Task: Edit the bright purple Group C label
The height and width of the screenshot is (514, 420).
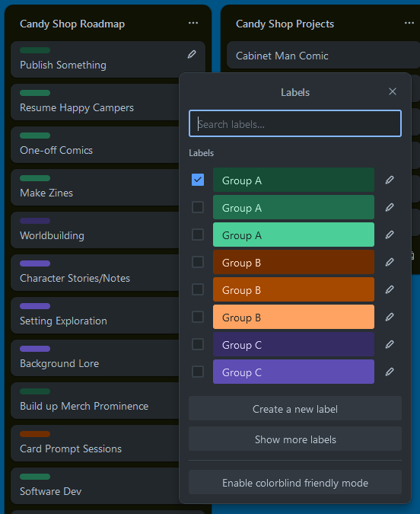Action: tap(390, 372)
